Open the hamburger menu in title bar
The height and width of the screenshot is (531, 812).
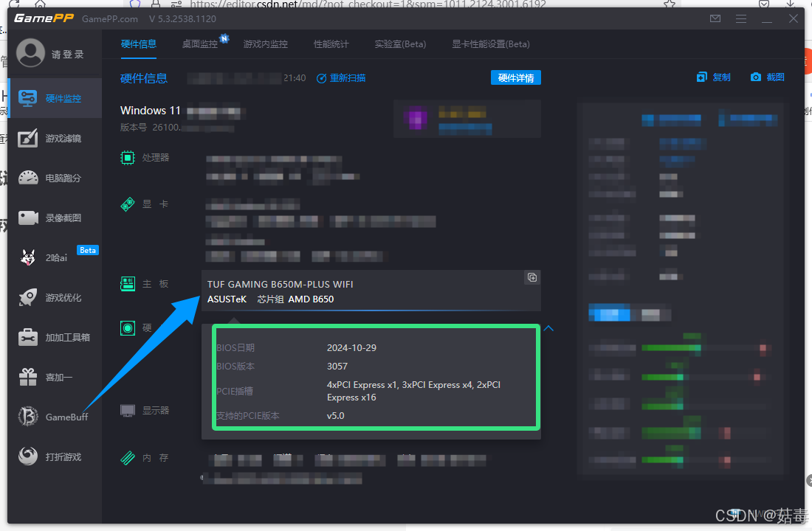[741, 18]
